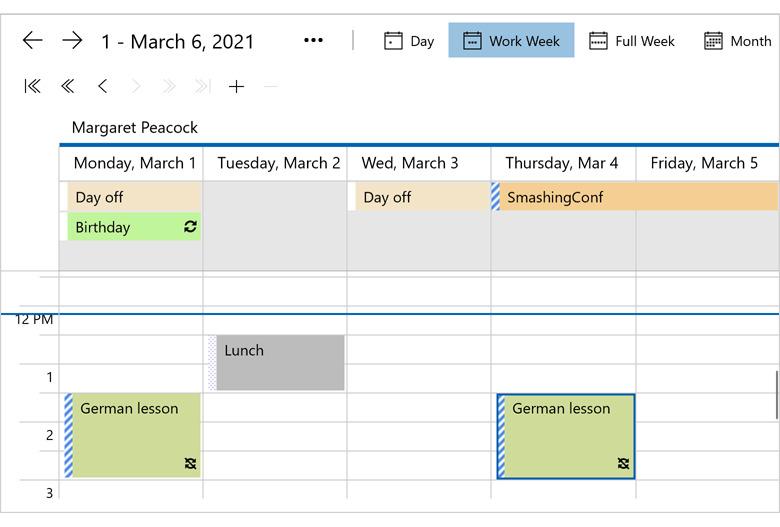Select the Work Week view

tap(511, 41)
